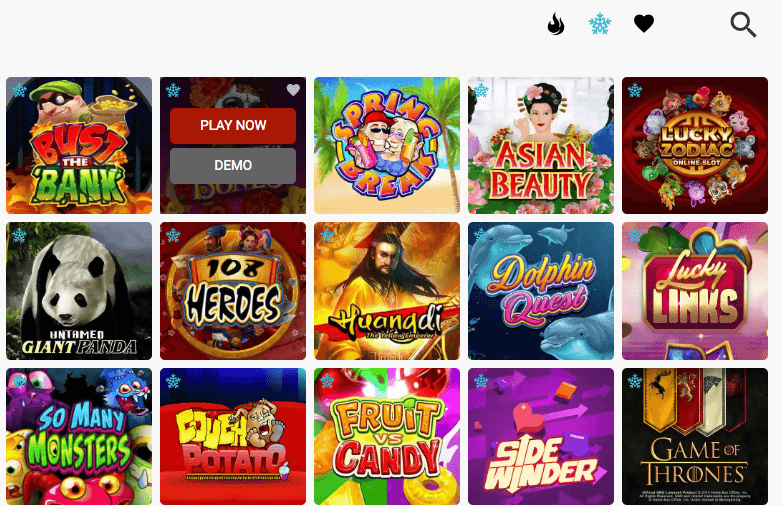Select the So Many Monsters game
The height and width of the screenshot is (506, 782).
coord(79,437)
